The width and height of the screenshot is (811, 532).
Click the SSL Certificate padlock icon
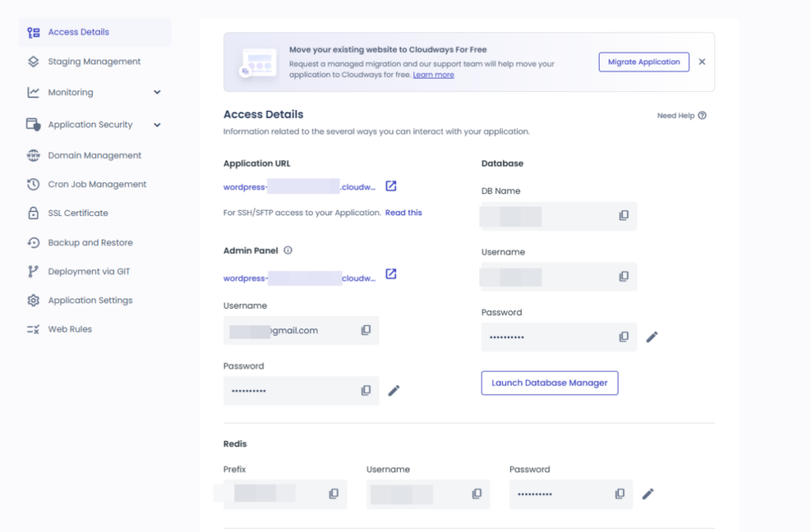pos(33,213)
